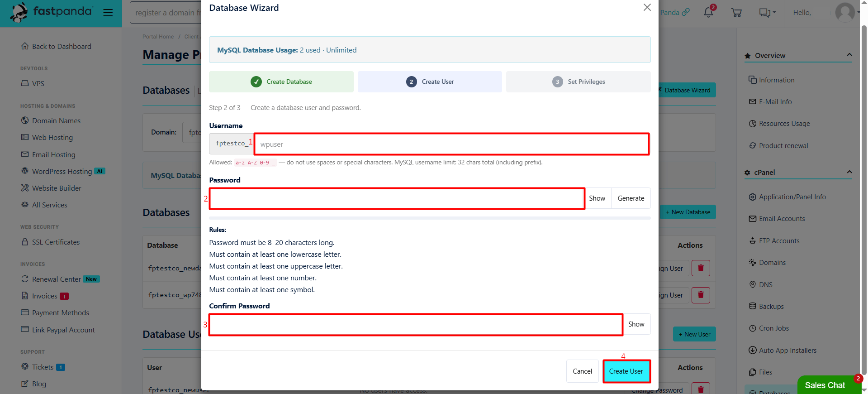Cancel the Database Wizard

tap(582, 371)
